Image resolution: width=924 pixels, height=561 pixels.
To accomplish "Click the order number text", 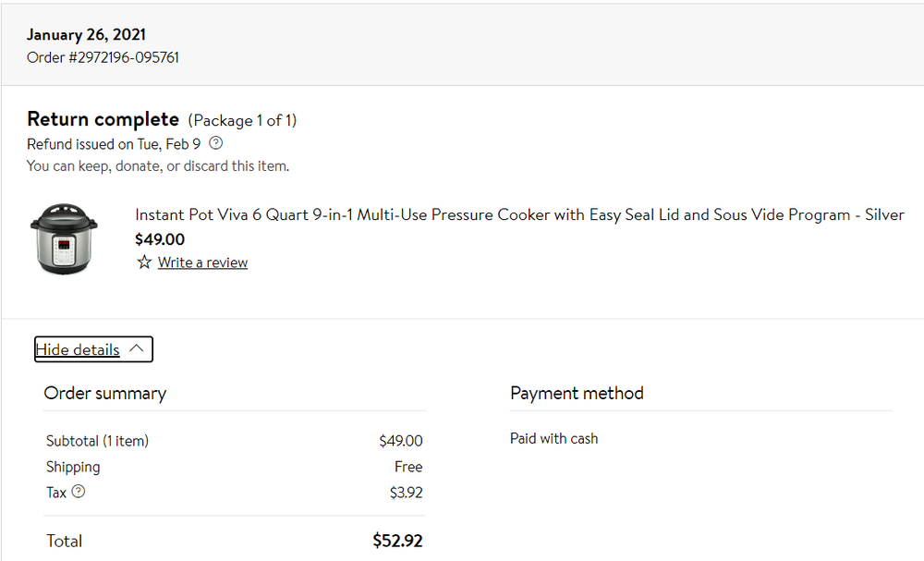I will [103, 57].
